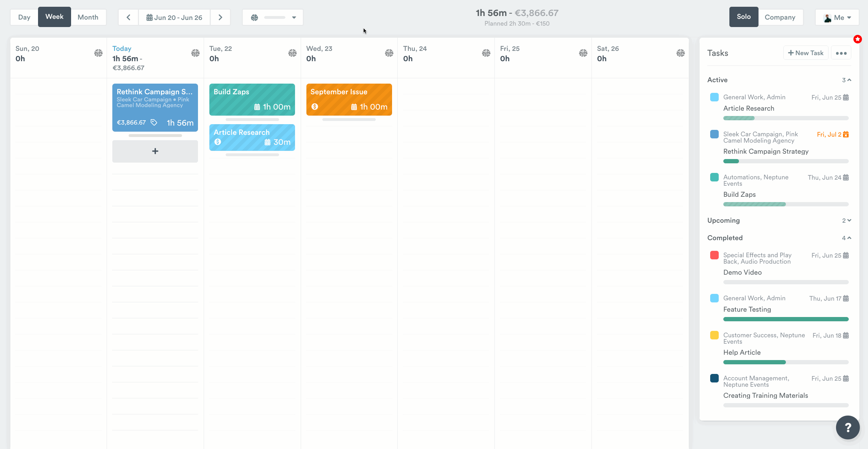Click the scheduled calendar icon on Build Zaps

point(257,106)
